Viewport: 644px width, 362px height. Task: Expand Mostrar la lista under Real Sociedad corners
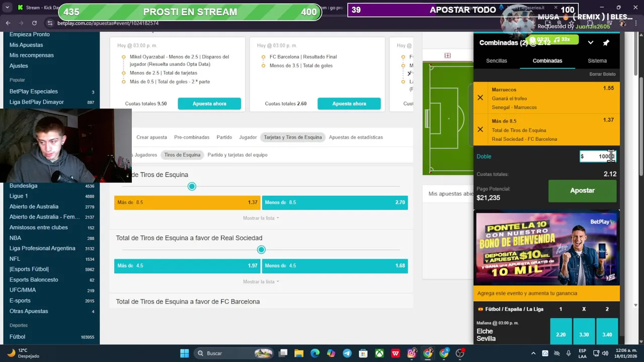261,282
